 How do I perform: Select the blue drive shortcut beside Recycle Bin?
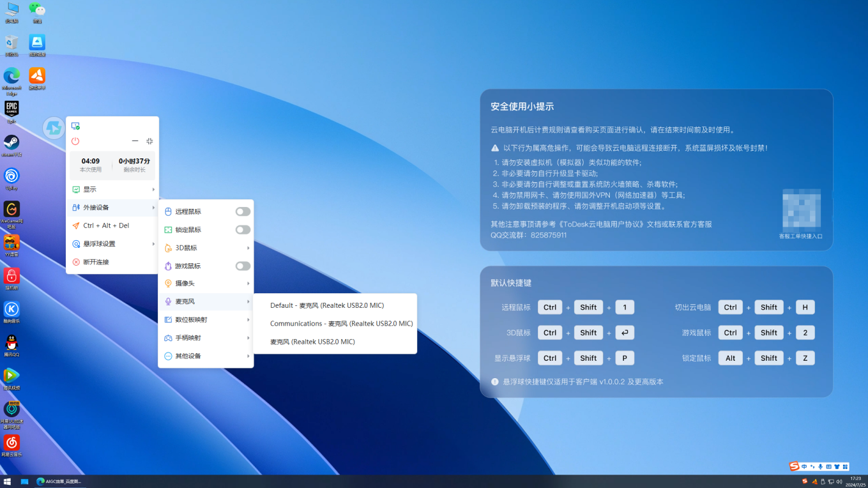(37, 45)
